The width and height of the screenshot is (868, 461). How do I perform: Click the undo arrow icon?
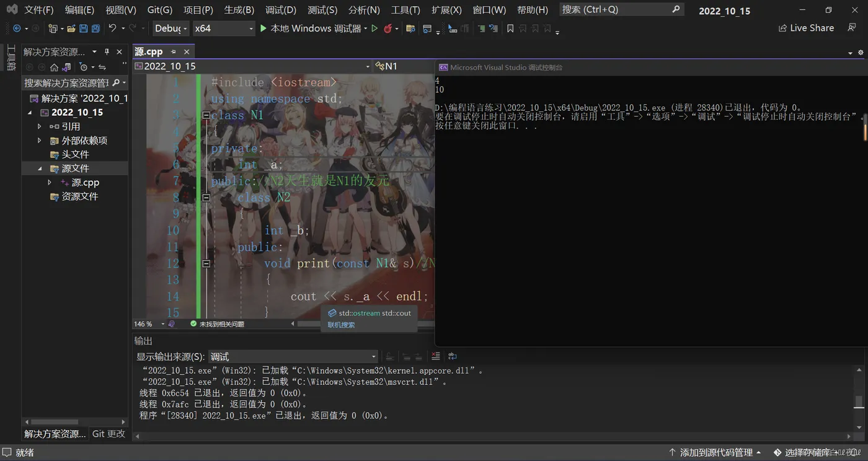[x=112, y=29]
